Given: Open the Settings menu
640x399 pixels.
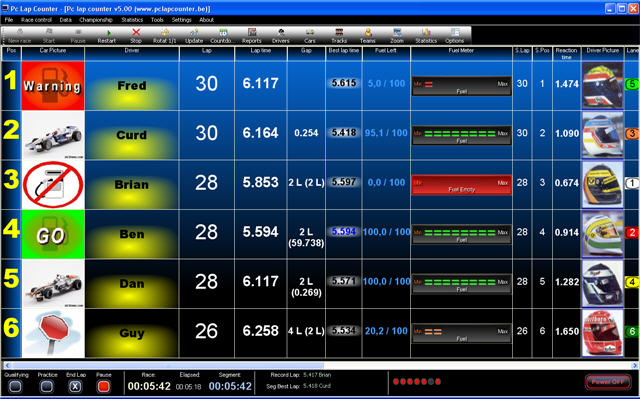Looking at the screenshot, I should (x=181, y=20).
